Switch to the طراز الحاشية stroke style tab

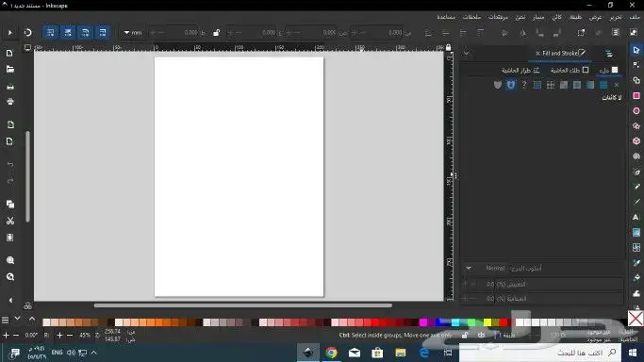coord(520,70)
